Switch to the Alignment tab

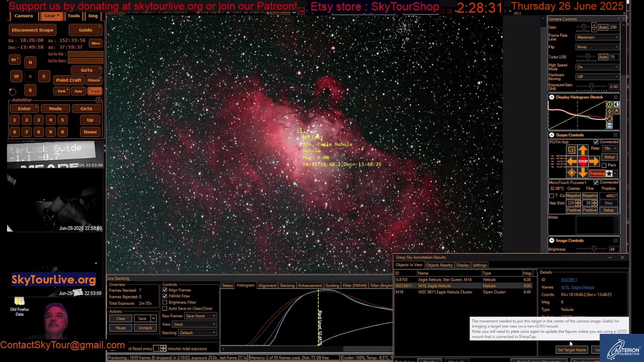tap(267, 286)
